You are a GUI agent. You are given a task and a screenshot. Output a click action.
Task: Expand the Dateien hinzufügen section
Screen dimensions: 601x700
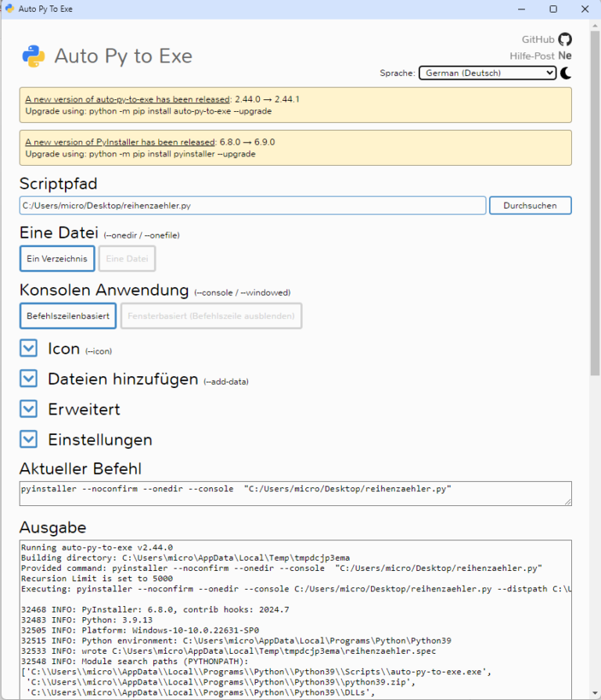point(29,379)
